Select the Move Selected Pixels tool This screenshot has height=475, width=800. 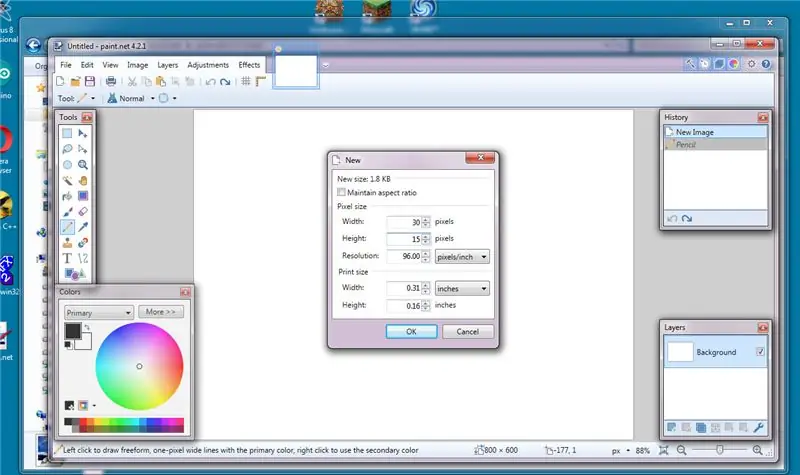click(83, 134)
